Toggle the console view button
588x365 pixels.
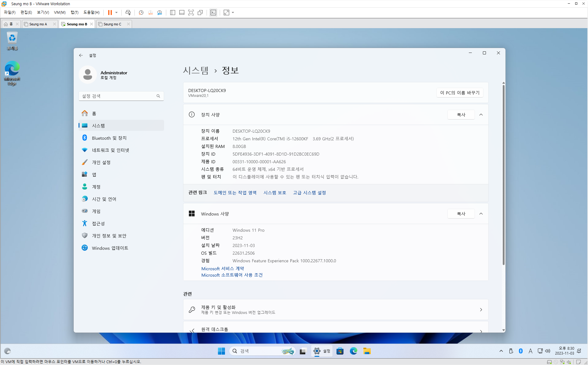(213, 13)
